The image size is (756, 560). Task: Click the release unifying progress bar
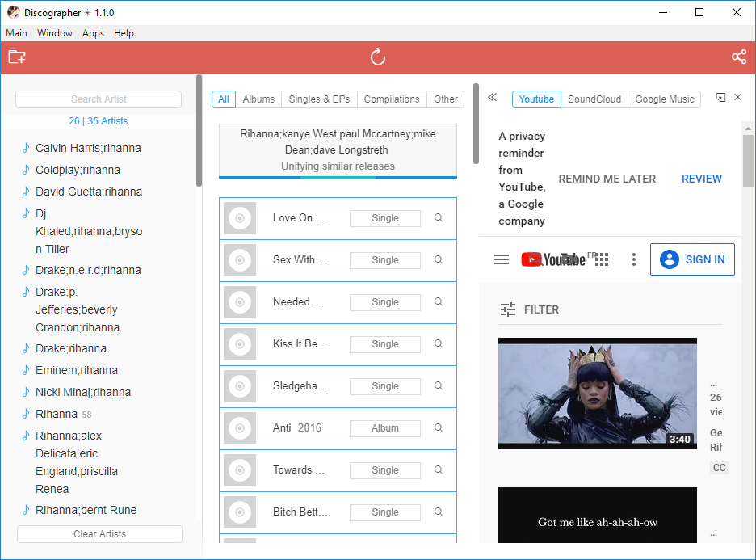338,178
